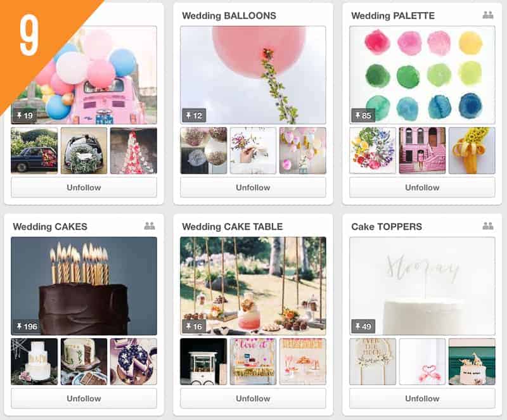507x420 pixels.
Task: Click group board icon on Wedding PALETTE
Action: [x=487, y=15]
